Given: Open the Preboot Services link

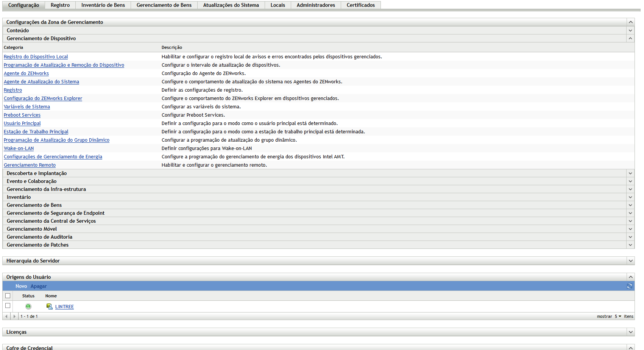Looking at the screenshot, I should 22,115.
